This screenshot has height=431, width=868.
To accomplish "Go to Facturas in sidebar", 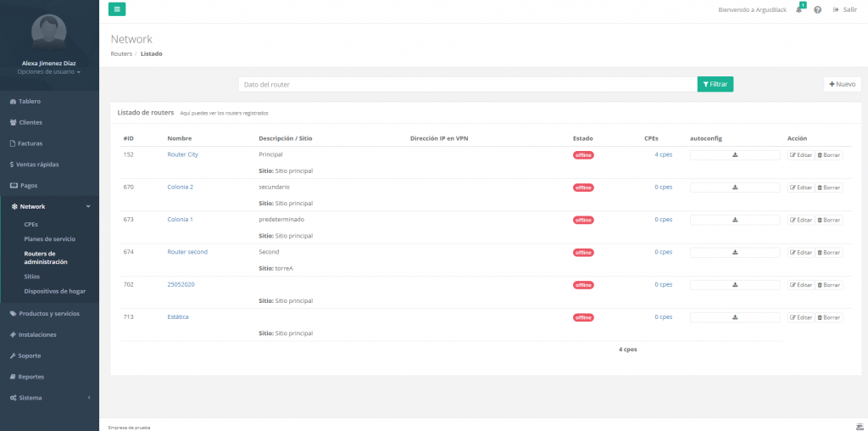I will click(30, 143).
